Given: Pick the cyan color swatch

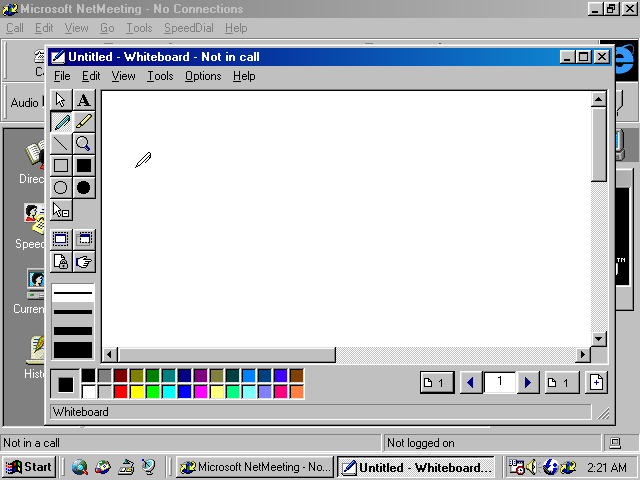Looking at the screenshot, I should (169, 392).
